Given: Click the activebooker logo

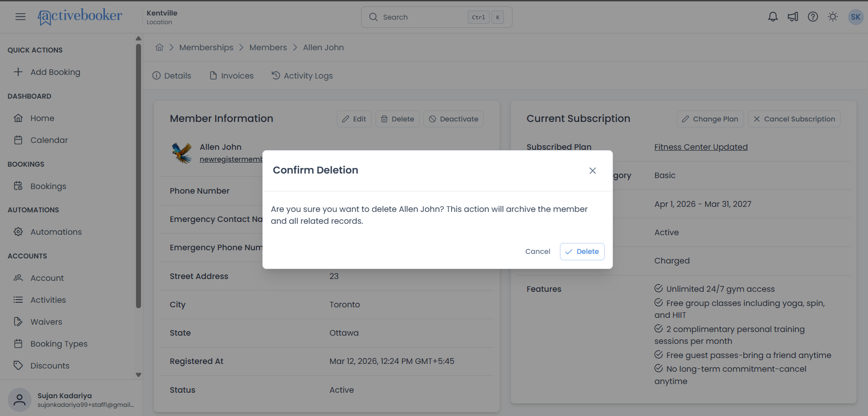Looking at the screenshot, I should click(x=80, y=17).
